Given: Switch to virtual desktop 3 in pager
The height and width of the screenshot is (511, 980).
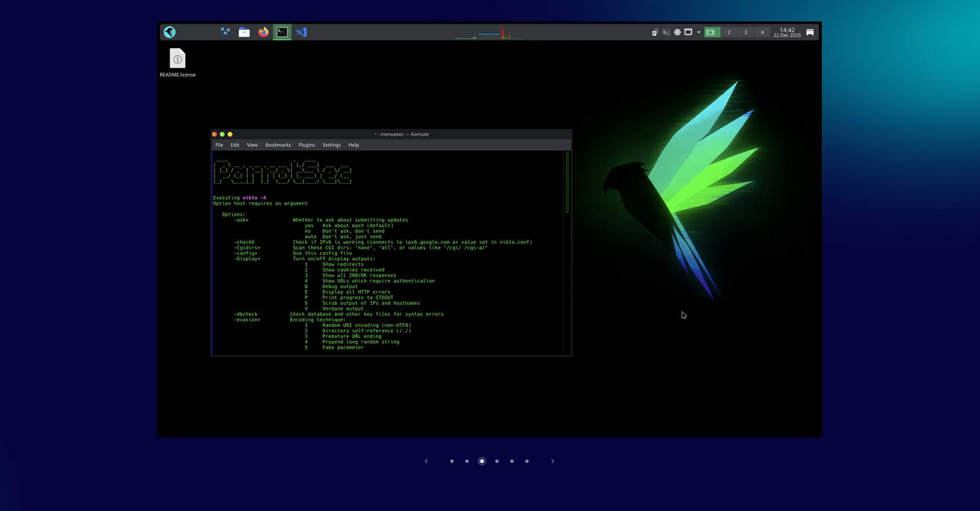Looking at the screenshot, I should pos(745,32).
